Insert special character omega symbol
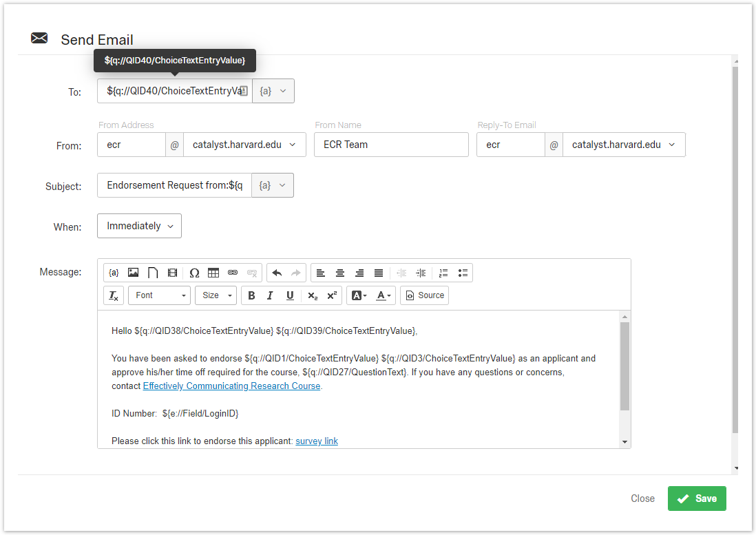756x535 pixels. tap(194, 273)
